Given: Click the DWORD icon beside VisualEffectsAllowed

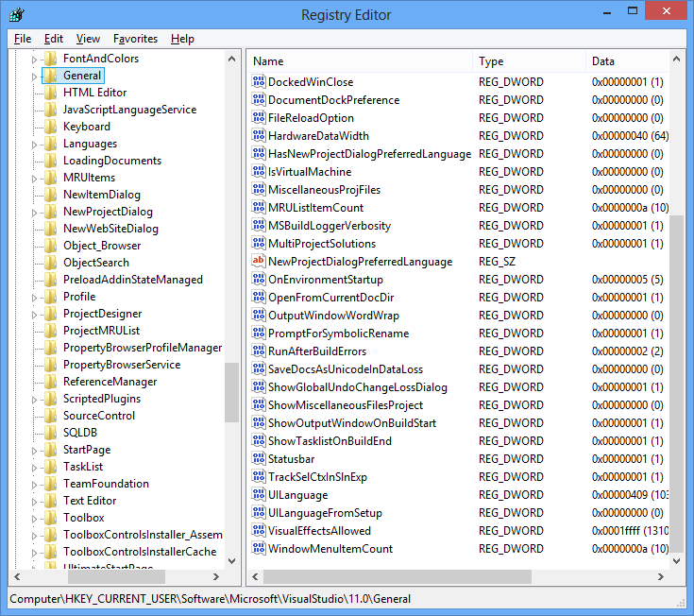Looking at the screenshot, I should [259, 530].
